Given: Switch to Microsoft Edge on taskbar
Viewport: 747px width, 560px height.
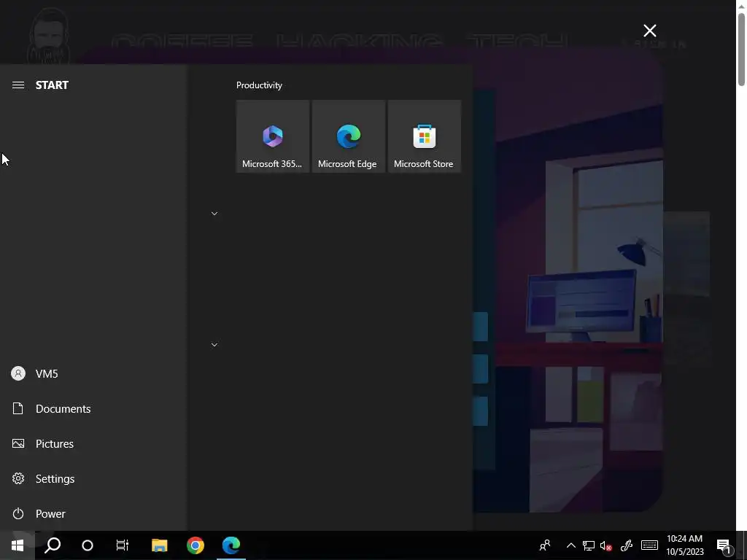Looking at the screenshot, I should point(231,545).
